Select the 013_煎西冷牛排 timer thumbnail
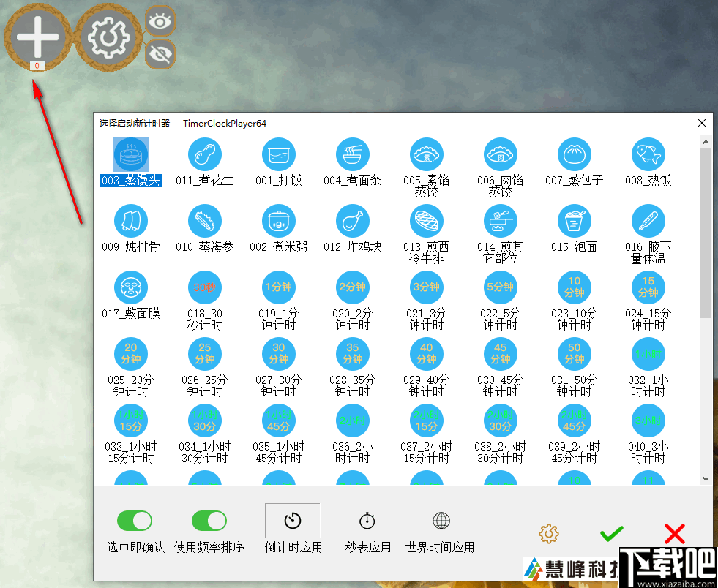The height and width of the screenshot is (588, 718). point(426,221)
